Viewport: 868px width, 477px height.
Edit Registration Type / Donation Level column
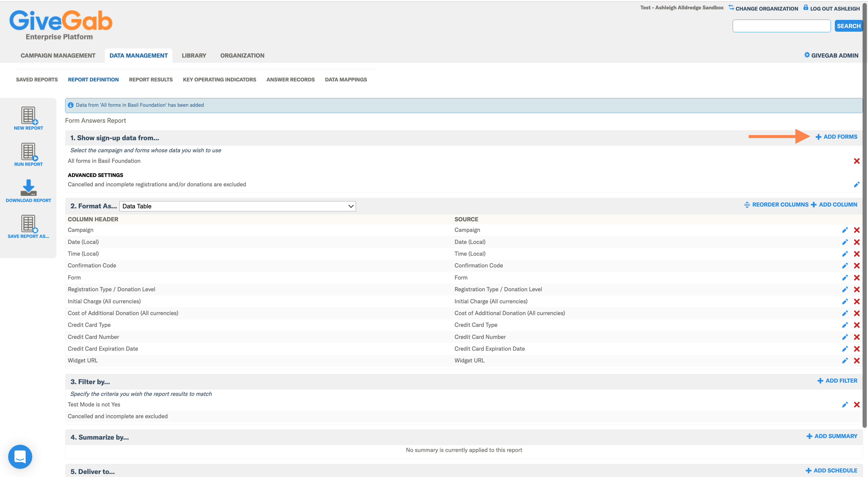[x=845, y=289]
